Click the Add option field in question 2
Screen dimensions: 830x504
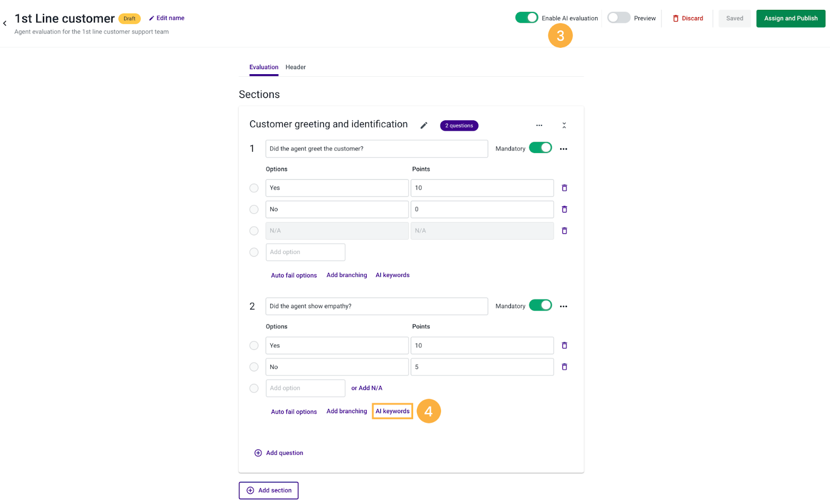click(x=306, y=388)
